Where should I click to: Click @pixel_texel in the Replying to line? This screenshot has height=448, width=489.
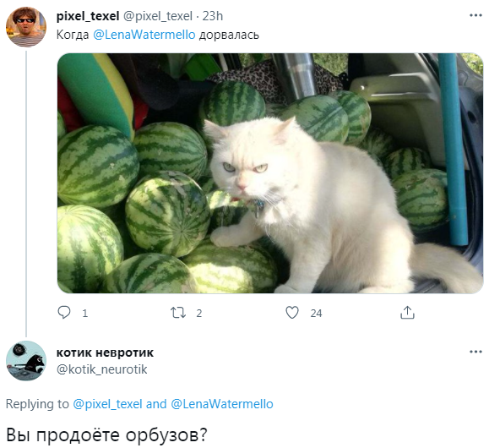click(107, 404)
